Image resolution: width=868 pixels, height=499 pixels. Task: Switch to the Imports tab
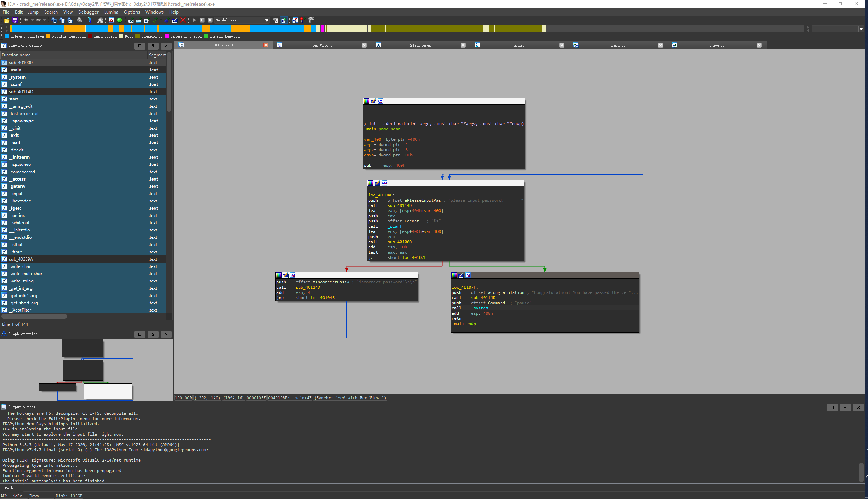point(618,45)
